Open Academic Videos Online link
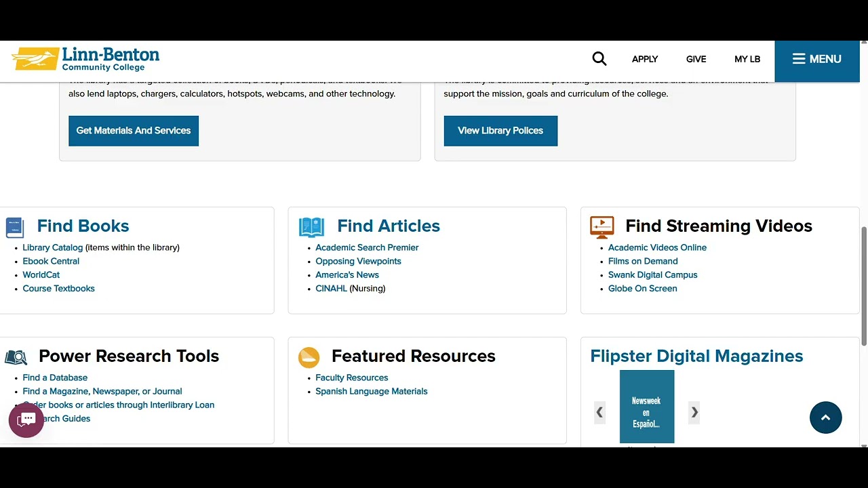Image resolution: width=868 pixels, height=488 pixels. click(x=657, y=247)
